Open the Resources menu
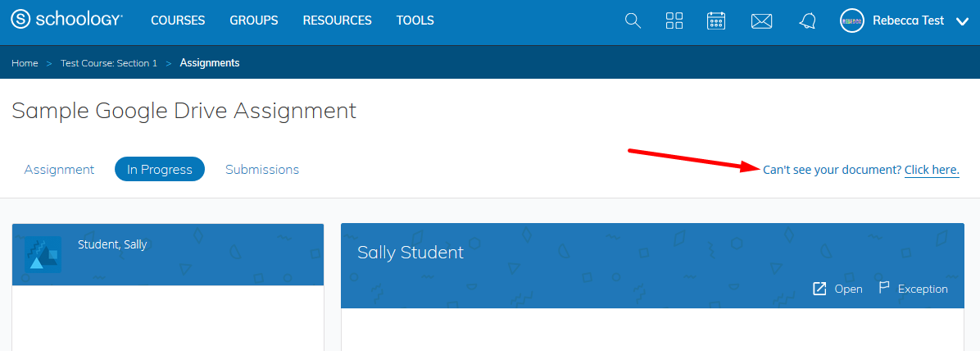The height and width of the screenshot is (351, 980). [x=337, y=21]
